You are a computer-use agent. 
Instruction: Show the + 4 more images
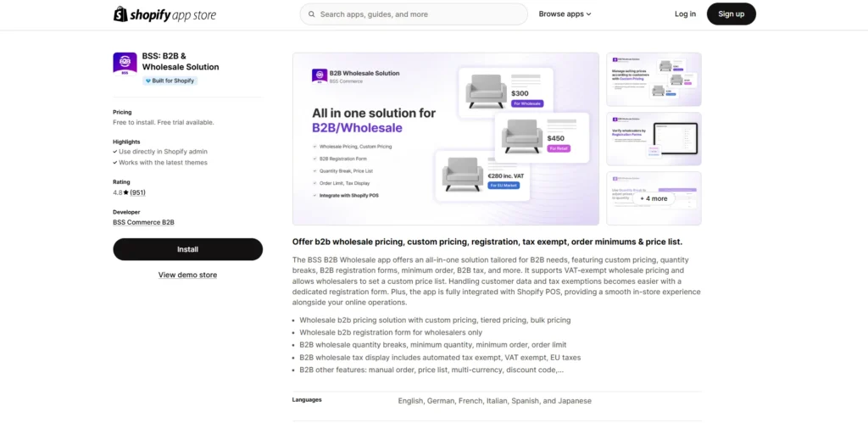tap(654, 198)
